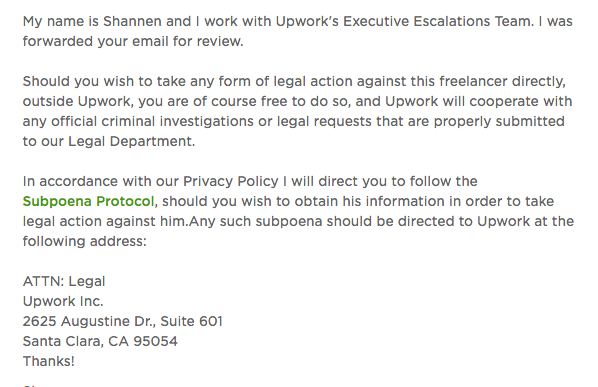This screenshot has width=598, height=387.
Task: Click the 'Thanks!' closing text
Action: tap(48, 361)
